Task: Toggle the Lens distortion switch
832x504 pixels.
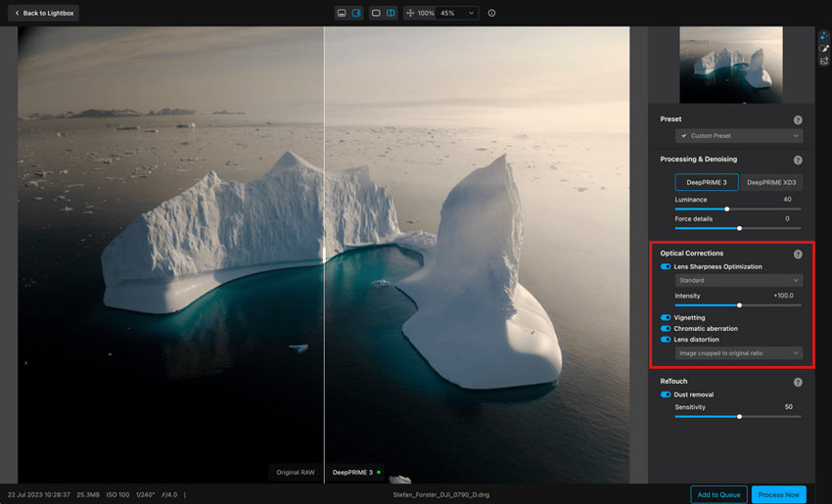Action: tap(666, 340)
